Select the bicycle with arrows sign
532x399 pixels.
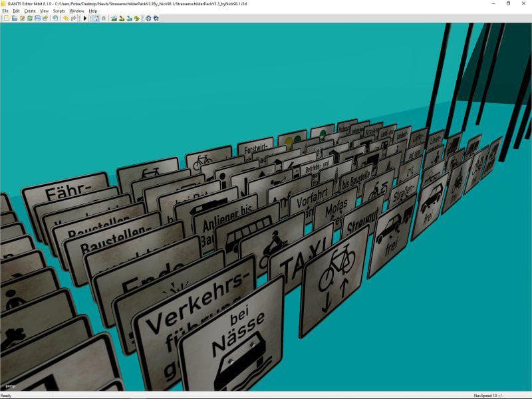[x=334, y=281]
